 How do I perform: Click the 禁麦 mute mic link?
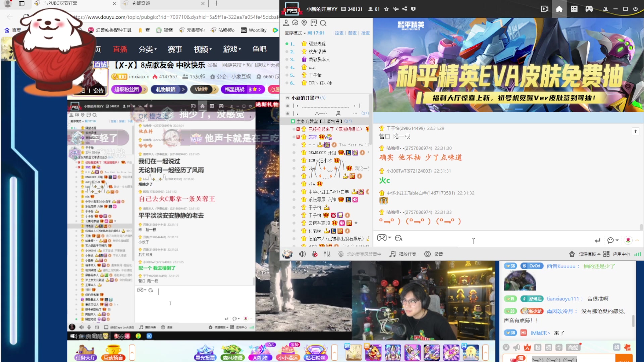pos(352,33)
